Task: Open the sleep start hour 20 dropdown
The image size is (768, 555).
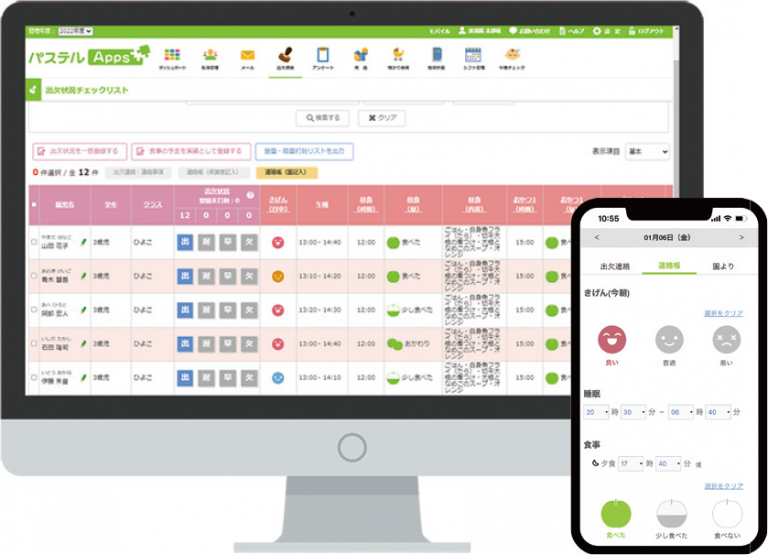Action: pos(596,411)
